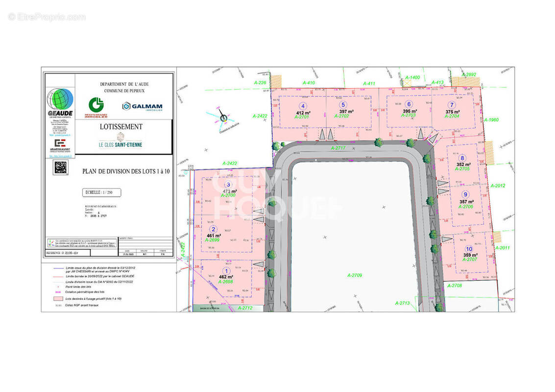The height and width of the screenshot is (392, 555).
Task: Click circled lot number 4
Action: [303, 106]
